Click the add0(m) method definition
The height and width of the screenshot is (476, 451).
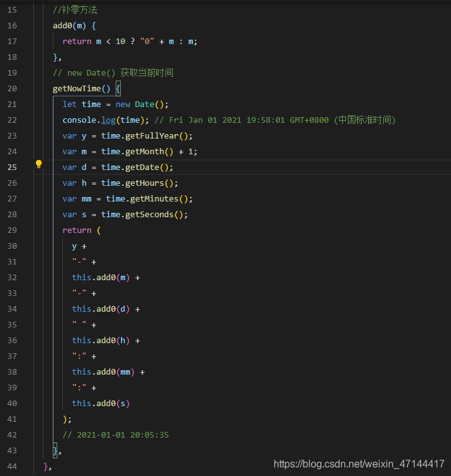pos(69,26)
